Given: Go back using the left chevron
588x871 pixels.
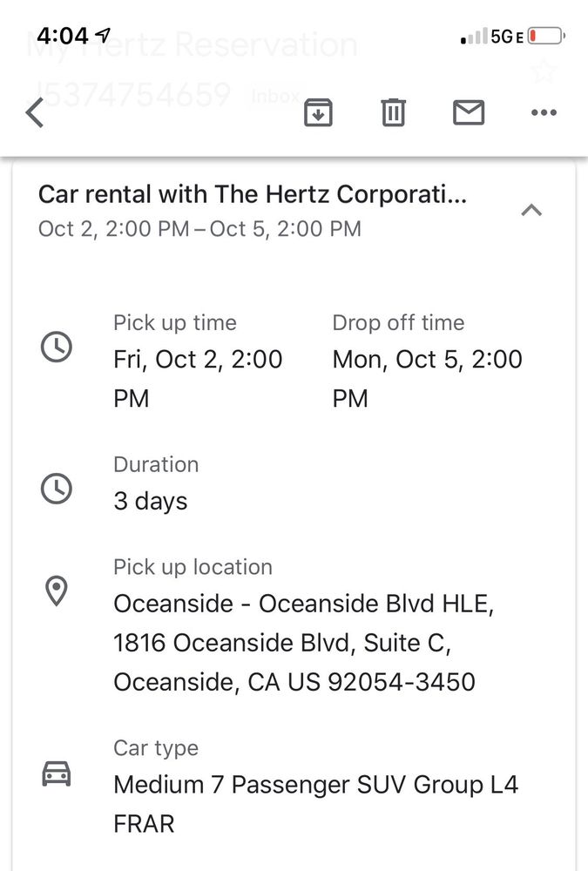Looking at the screenshot, I should click(x=35, y=112).
